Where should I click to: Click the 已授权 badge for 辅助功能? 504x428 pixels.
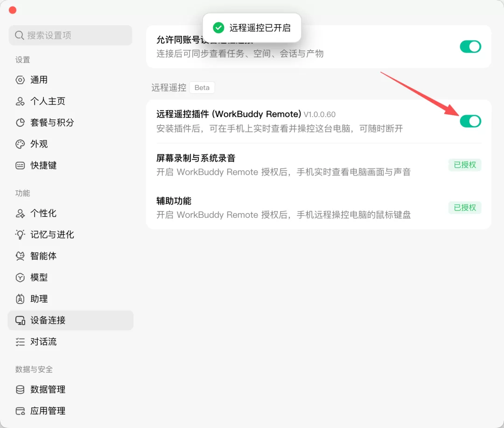tap(465, 208)
